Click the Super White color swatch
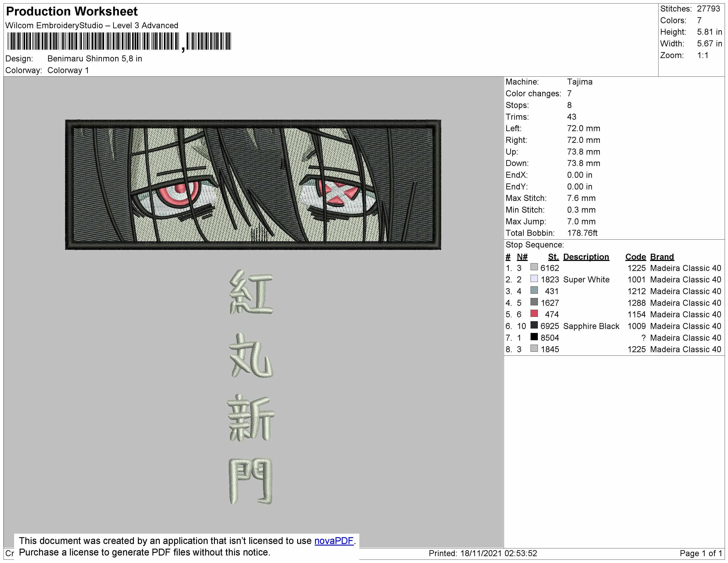728x563 pixels. 534,278
